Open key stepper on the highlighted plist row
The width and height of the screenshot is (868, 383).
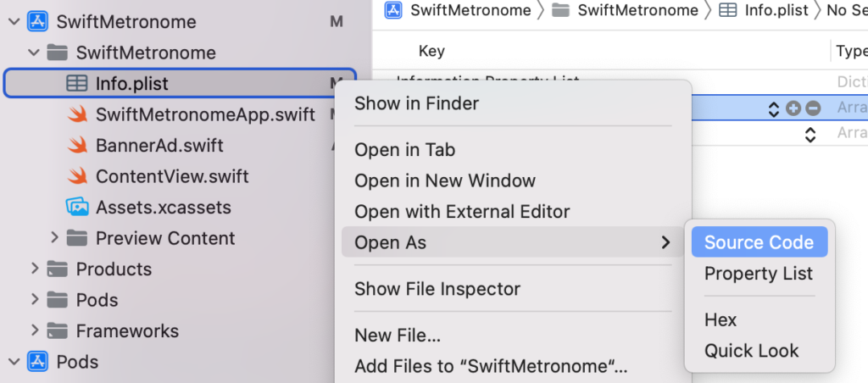point(774,109)
